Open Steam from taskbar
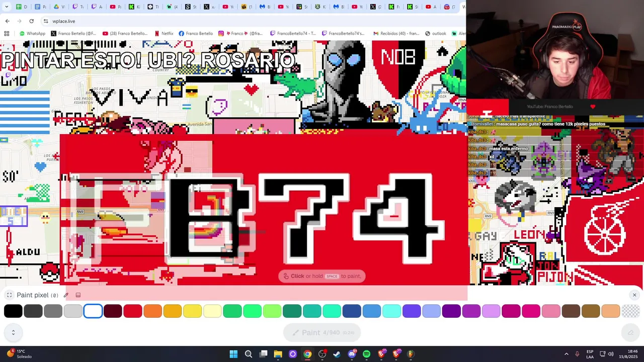Viewport: 644px width, 362px height. click(337, 354)
